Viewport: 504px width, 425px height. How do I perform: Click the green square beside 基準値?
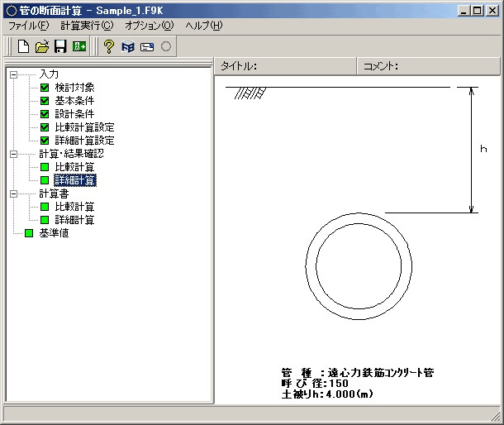tap(29, 233)
